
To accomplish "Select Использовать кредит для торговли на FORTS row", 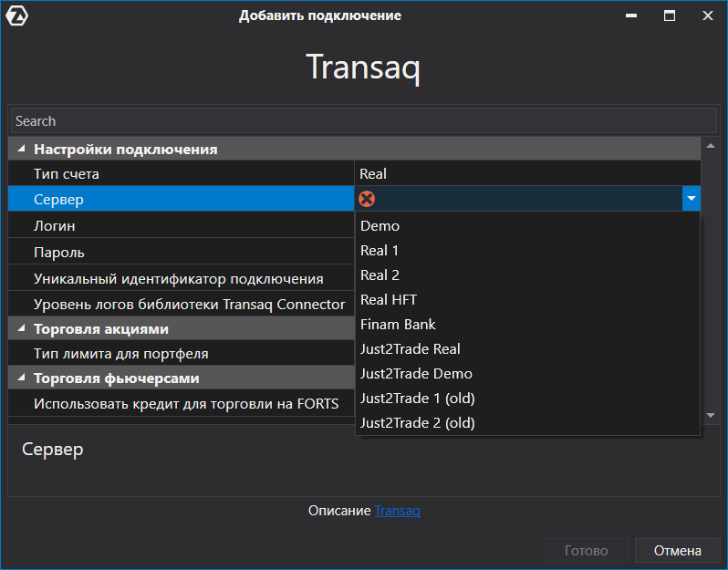I will (x=181, y=403).
